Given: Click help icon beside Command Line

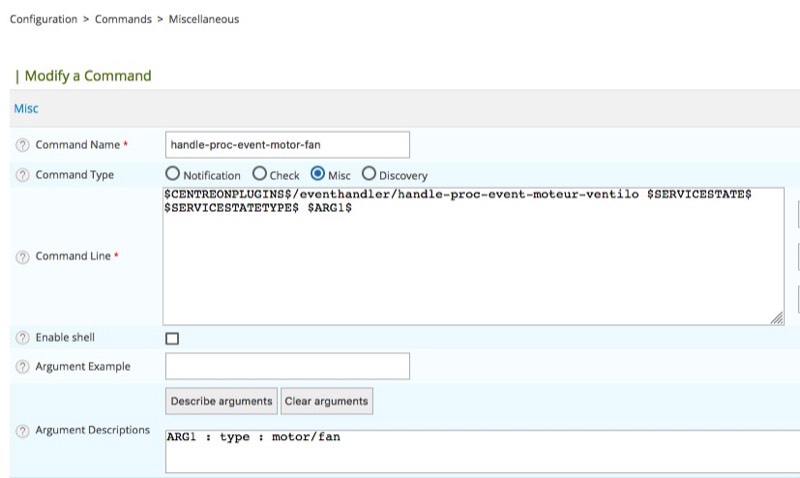Looking at the screenshot, I should point(22,257).
